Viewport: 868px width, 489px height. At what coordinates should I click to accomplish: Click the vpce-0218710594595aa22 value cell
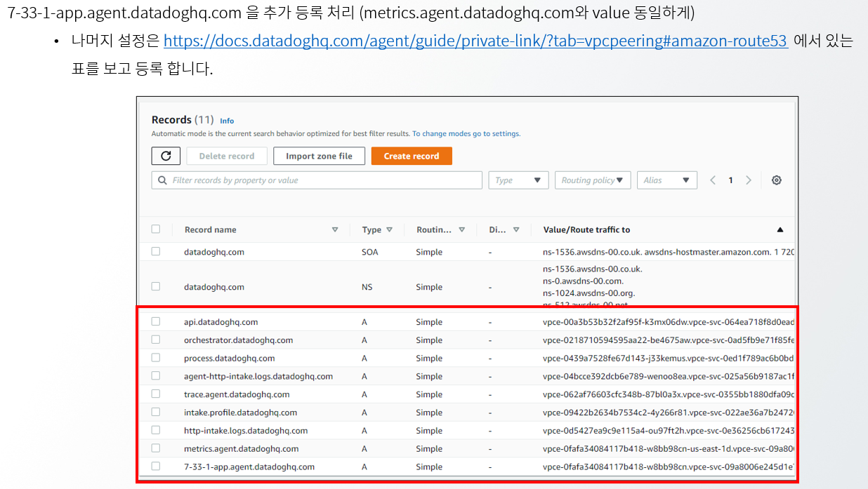(x=668, y=340)
